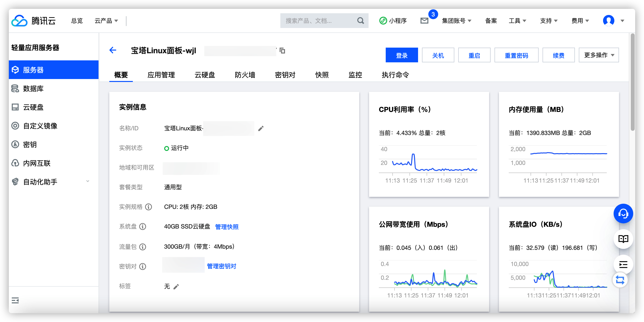Screen dimensions: 644x322
Task: Switch to the 监控 tab
Action: pos(355,75)
